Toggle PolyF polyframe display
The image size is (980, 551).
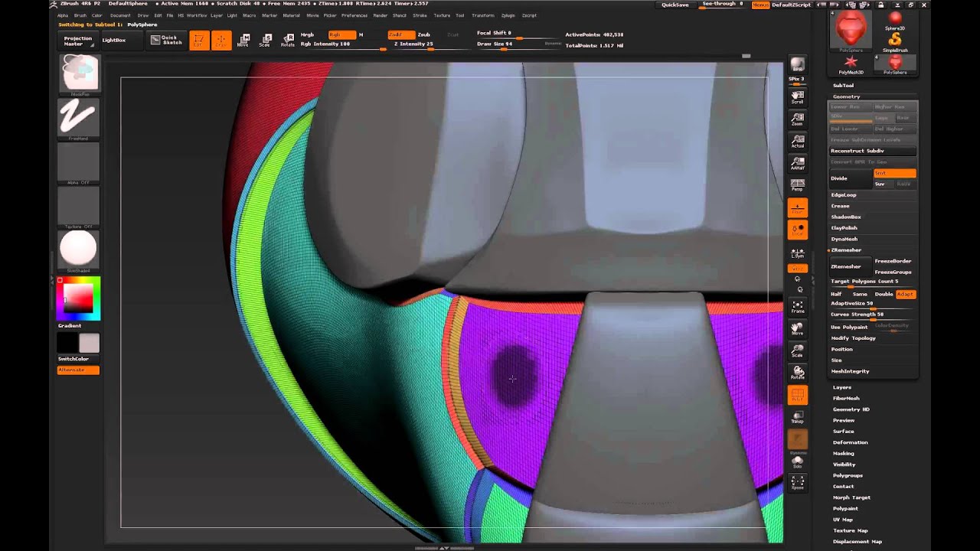(797, 396)
